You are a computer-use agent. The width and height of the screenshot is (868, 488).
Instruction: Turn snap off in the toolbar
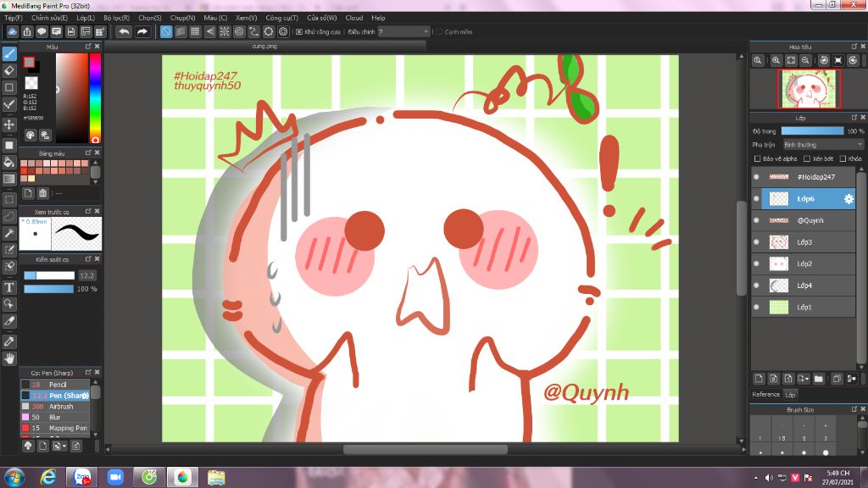pos(166,31)
